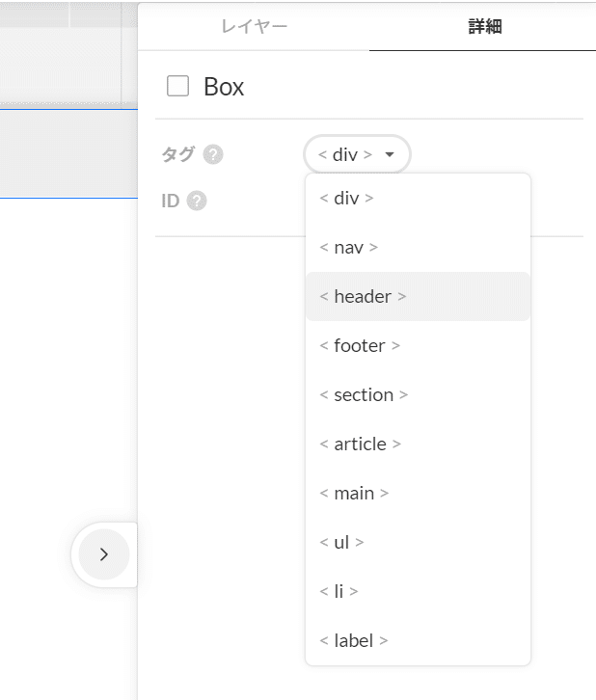The image size is (596, 700).
Task: Click the タグ field label
Action: [178, 154]
